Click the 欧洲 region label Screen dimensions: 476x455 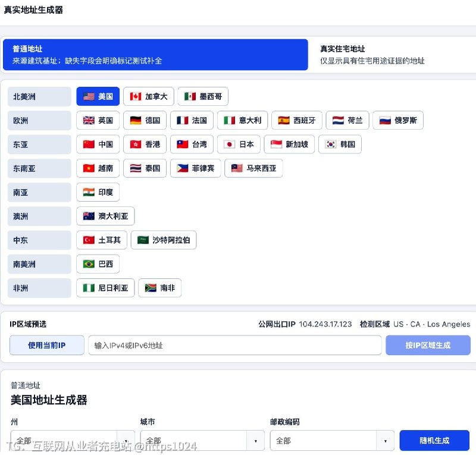pyautogui.click(x=39, y=121)
